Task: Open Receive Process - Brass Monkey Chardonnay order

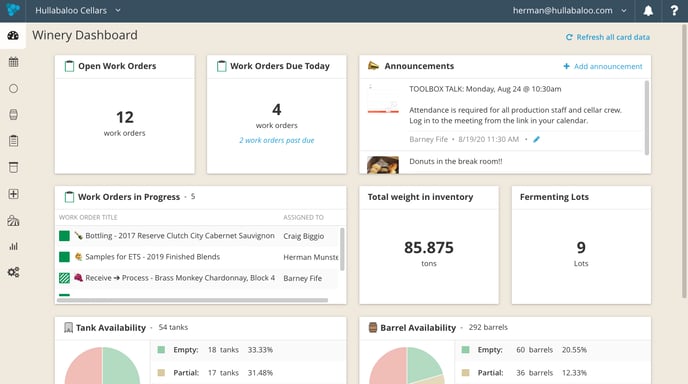Action: point(180,278)
